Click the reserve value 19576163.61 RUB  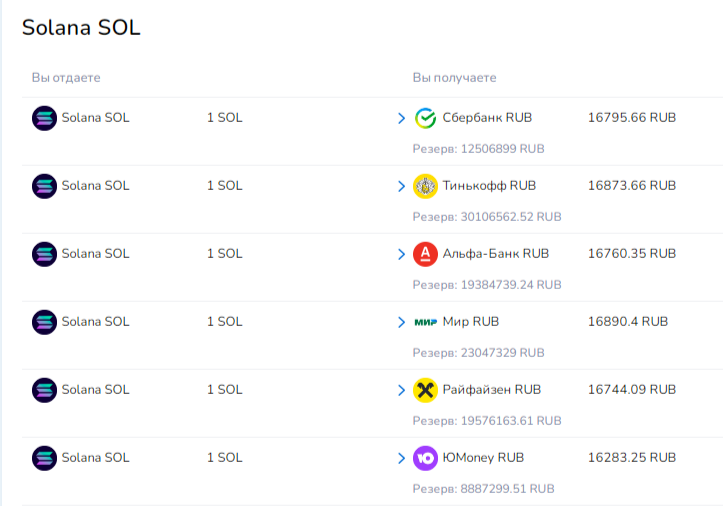pos(511,421)
